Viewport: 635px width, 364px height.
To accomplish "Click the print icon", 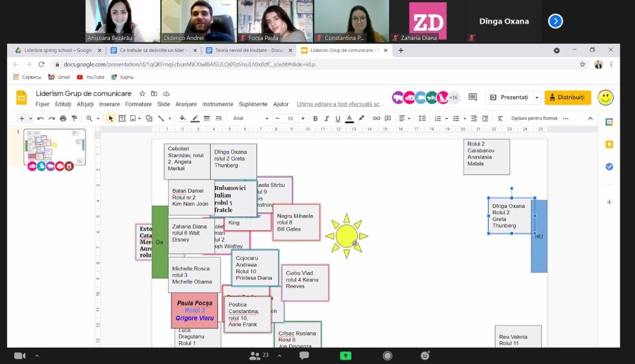I will click(63, 119).
